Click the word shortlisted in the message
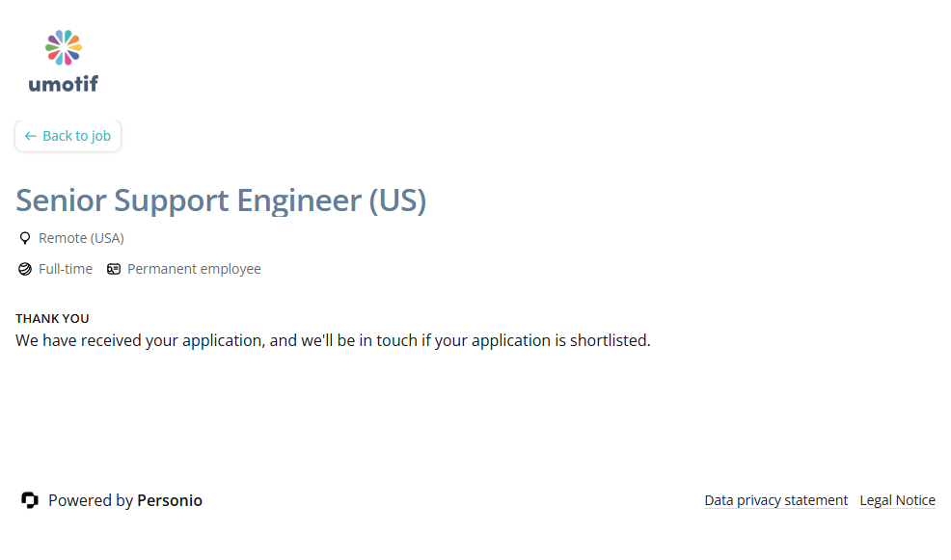Screen dimensions: 951x560 [610, 340]
